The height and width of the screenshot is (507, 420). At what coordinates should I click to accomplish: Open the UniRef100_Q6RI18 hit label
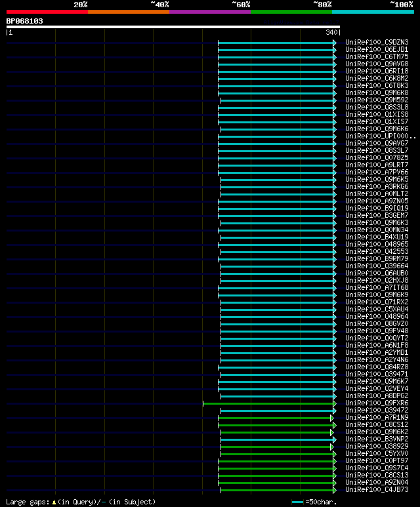377,71
